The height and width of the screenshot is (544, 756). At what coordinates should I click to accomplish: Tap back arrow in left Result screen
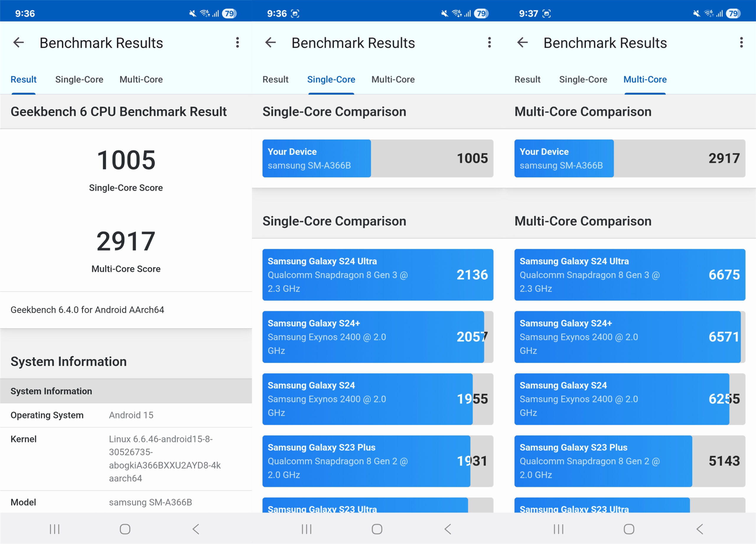tap(19, 42)
